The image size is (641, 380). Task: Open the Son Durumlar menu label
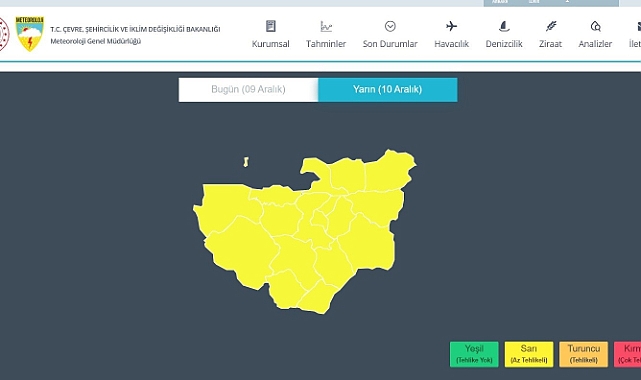390,44
